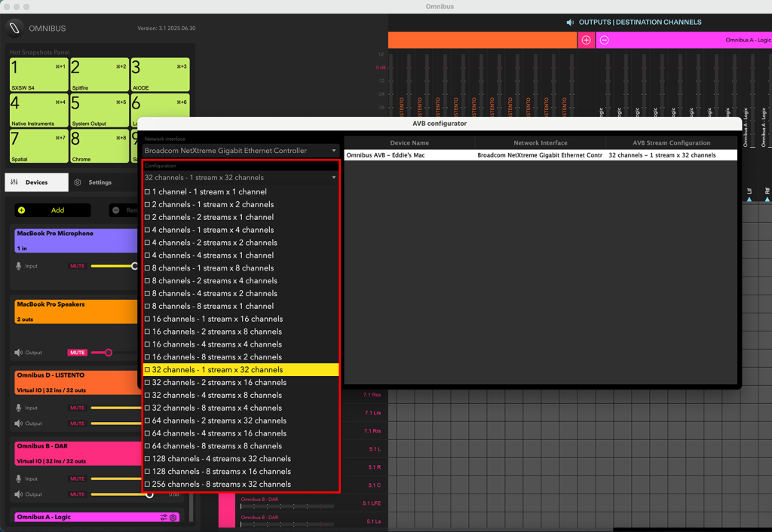Trigger hot snapshot 4 Native Instruments

[39, 110]
